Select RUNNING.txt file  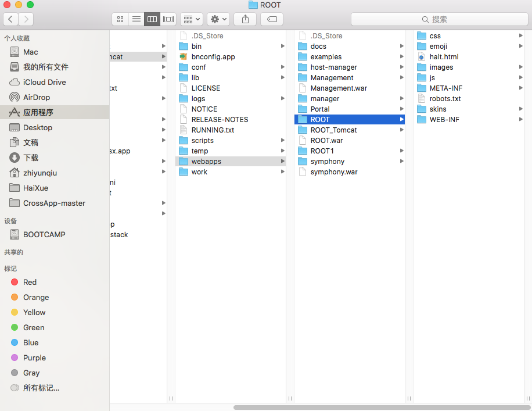[x=231, y=130]
